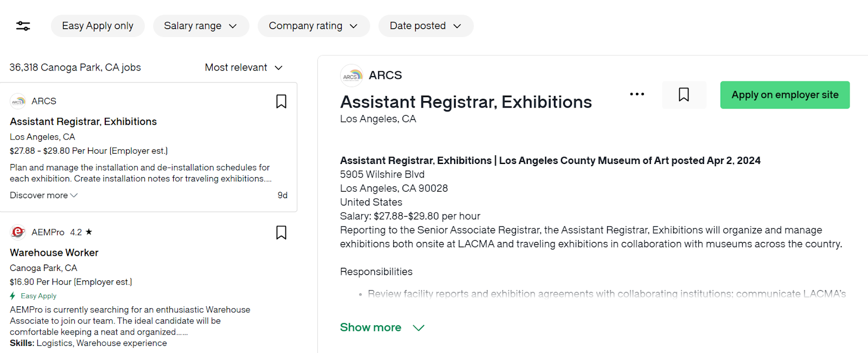Open the all filters sliders icon
This screenshot has width=868, height=353.
[x=23, y=26]
